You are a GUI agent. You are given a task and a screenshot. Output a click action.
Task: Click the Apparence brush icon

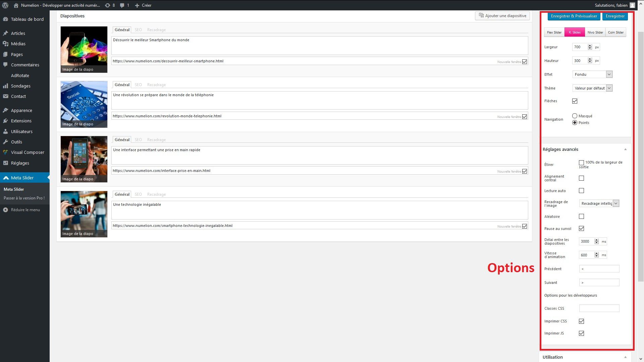pos(5,110)
